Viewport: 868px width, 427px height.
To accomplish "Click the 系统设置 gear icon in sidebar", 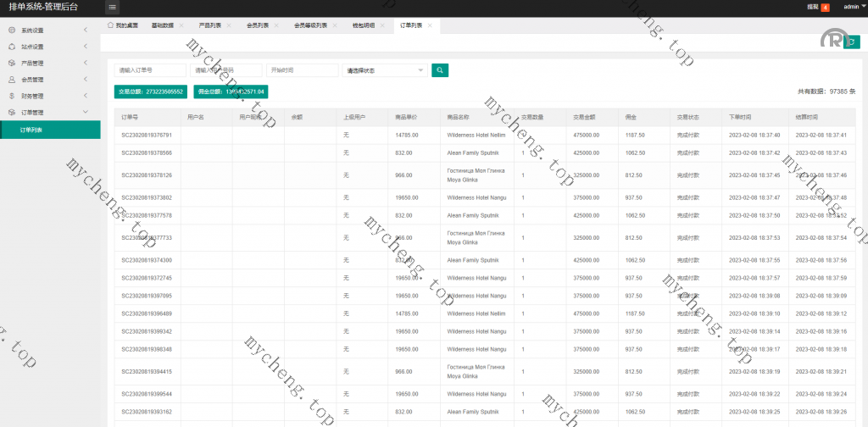I will click(12, 30).
